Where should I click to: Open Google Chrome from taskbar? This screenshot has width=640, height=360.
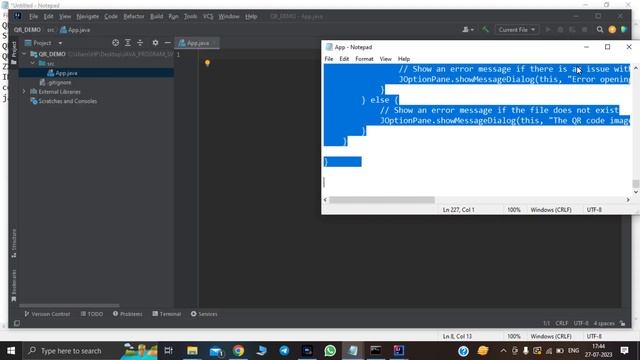click(238, 351)
